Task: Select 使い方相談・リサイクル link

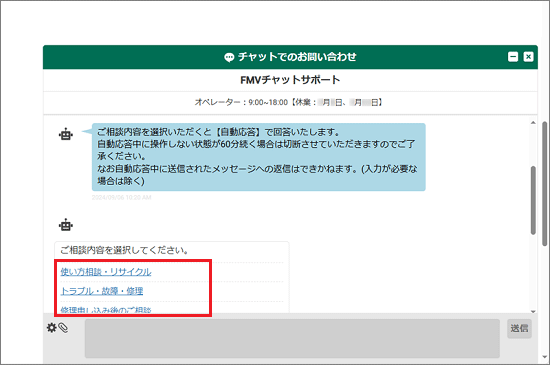Action: click(x=106, y=272)
